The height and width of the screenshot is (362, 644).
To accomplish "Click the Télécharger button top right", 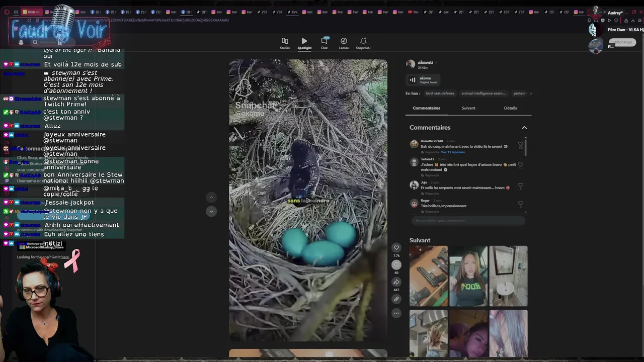I will pyautogui.click(x=623, y=42).
